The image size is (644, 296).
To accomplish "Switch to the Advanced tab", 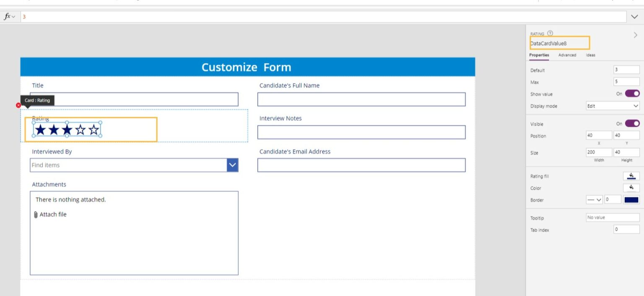I will click(x=567, y=55).
